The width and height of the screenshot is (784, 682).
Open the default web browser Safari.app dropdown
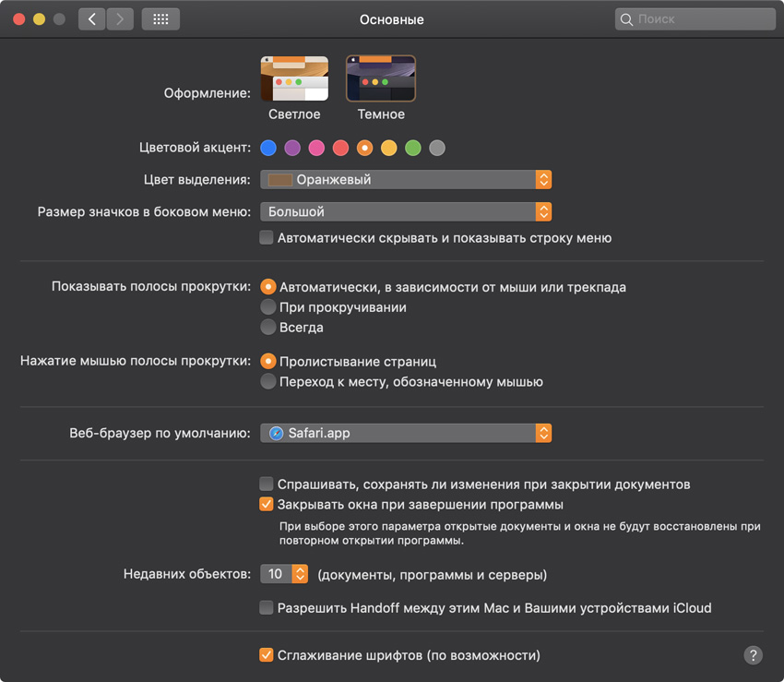click(406, 434)
